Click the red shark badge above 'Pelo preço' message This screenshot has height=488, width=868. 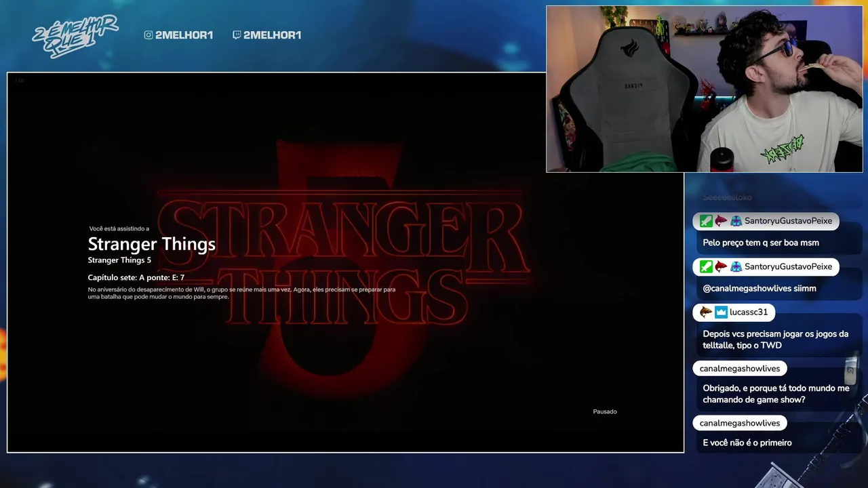click(x=721, y=221)
